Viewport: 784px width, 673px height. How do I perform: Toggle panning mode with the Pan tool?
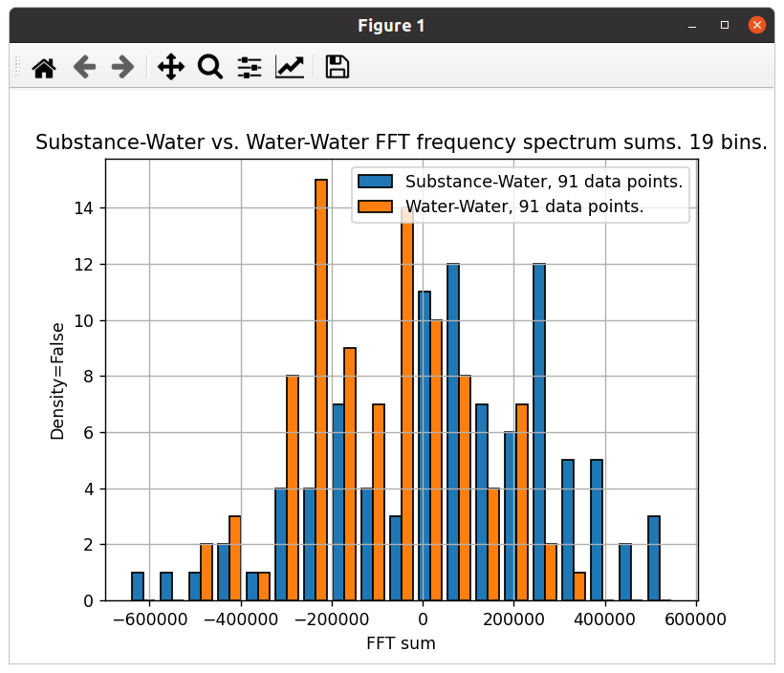click(x=170, y=67)
